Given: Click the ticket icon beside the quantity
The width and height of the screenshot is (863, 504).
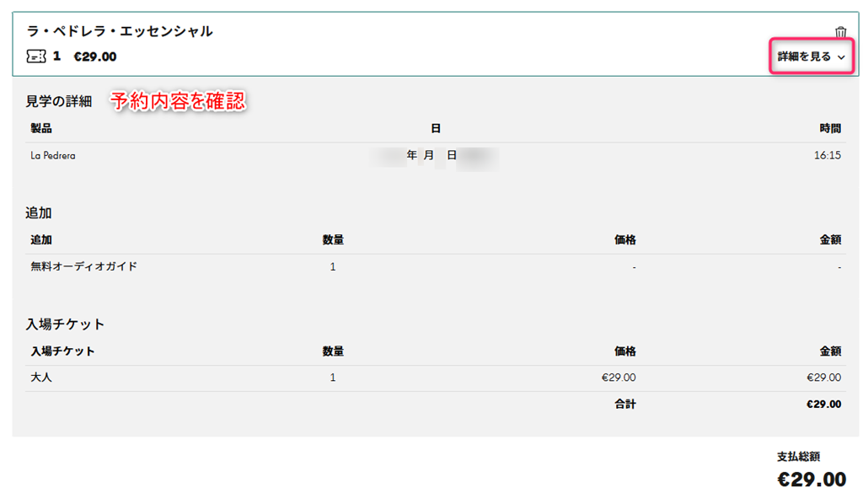Looking at the screenshot, I should [x=35, y=56].
